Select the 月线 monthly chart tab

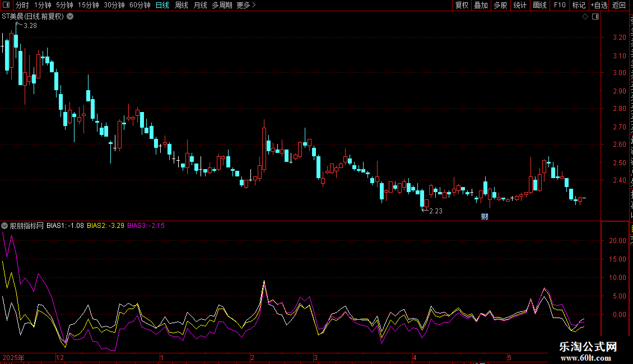pyautogui.click(x=200, y=5)
